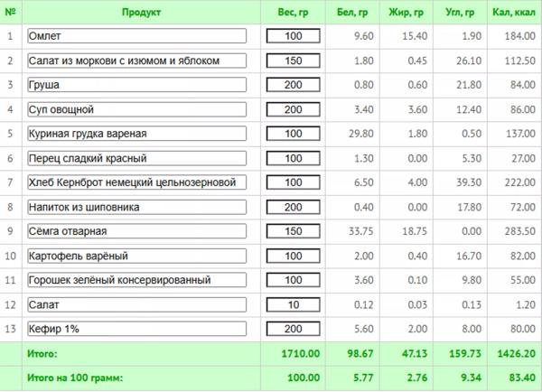
Task: Click the 'Омлет' product name field
Action: (x=136, y=36)
